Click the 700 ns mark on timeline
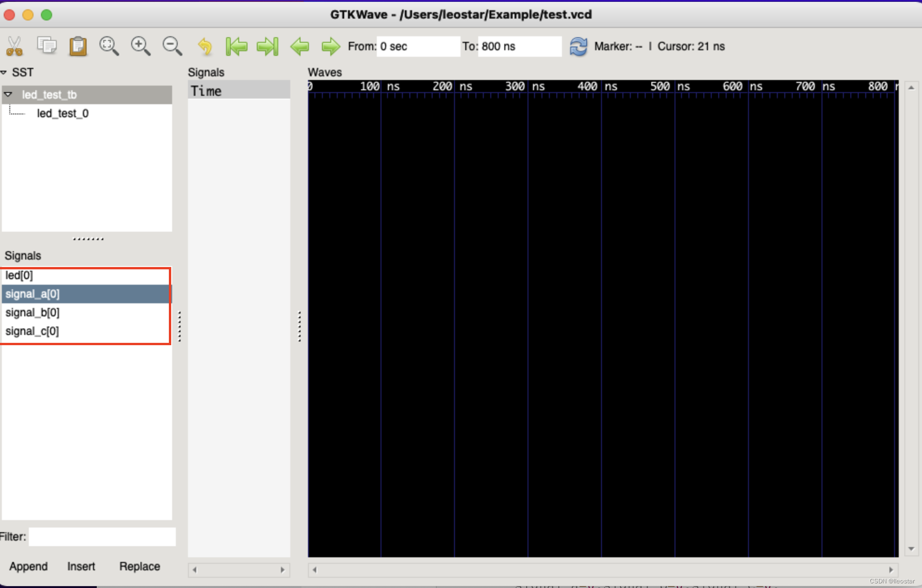Viewport: 922px width, 588px height. click(x=815, y=87)
